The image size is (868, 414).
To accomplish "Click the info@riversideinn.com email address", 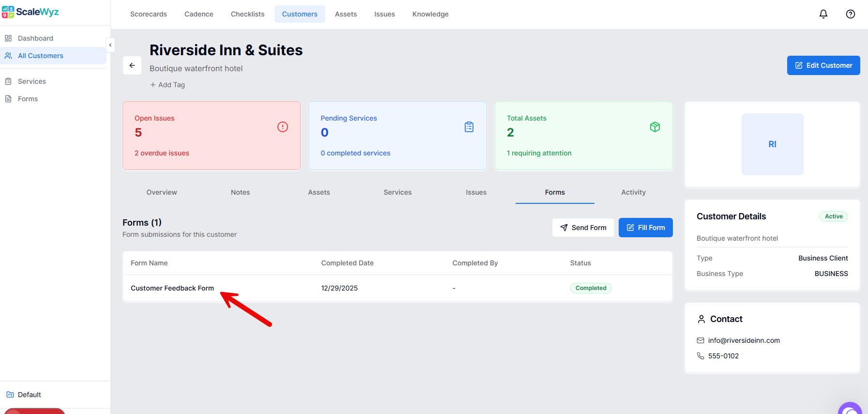I will tap(744, 340).
